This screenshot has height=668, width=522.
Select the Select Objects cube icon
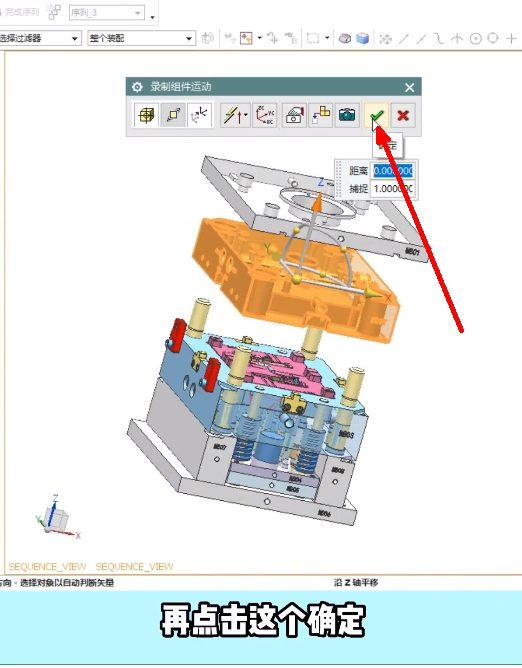coord(146,115)
